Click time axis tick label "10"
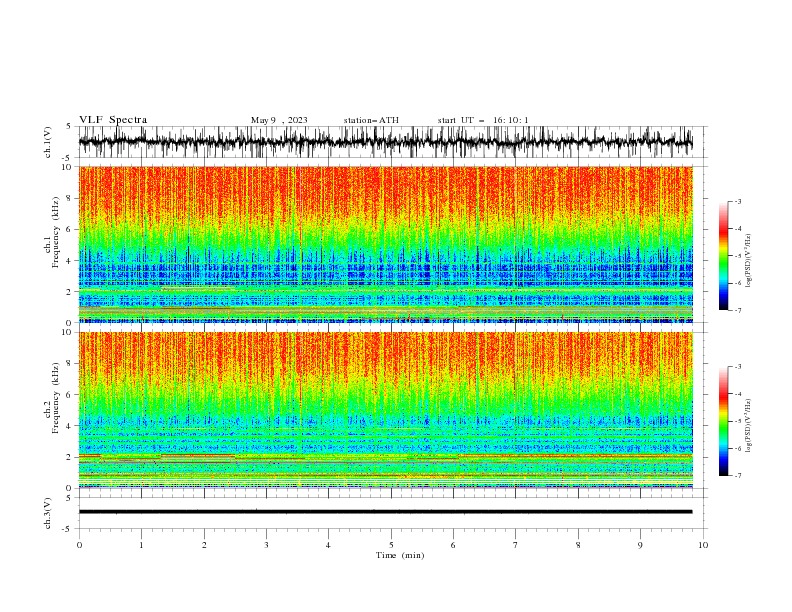 click(x=703, y=545)
